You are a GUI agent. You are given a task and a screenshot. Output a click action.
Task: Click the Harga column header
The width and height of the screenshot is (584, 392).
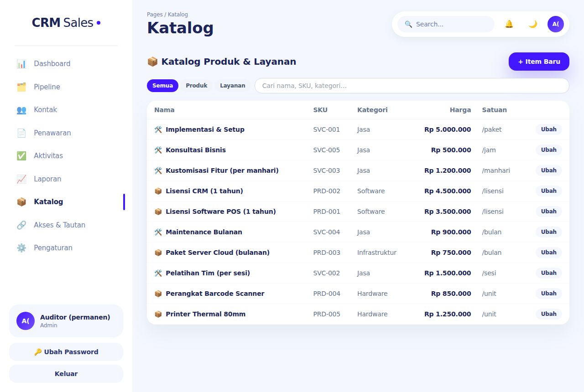[460, 110]
